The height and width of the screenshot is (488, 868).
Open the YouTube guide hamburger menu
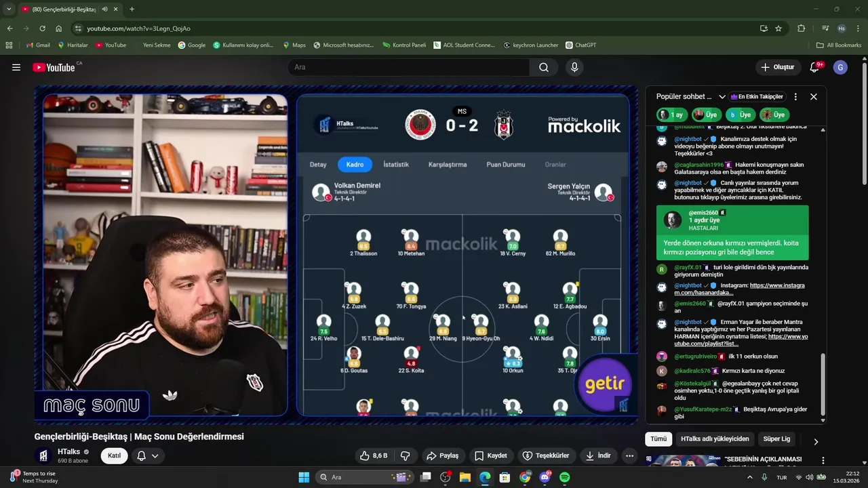pyautogui.click(x=16, y=67)
